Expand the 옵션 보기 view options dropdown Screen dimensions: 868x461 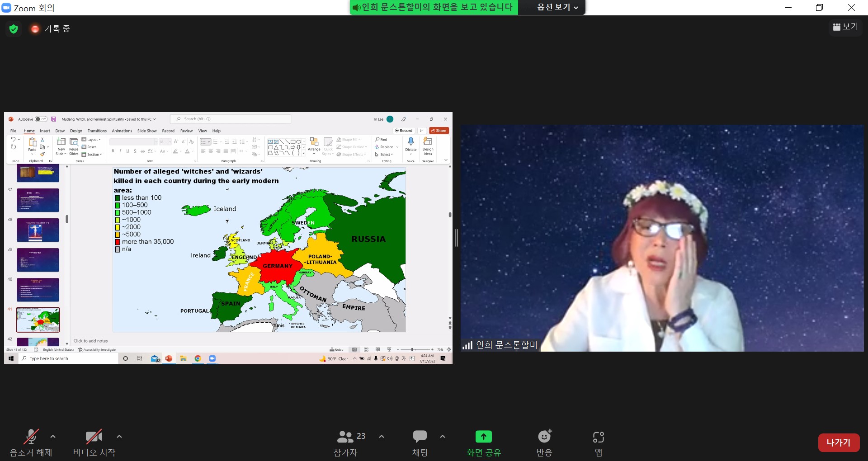557,7
